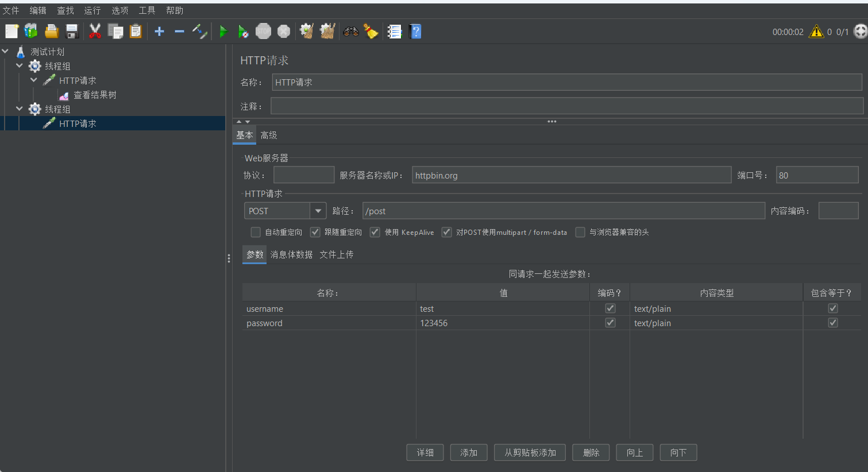Open the 查找 menu
The width and height of the screenshot is (868, 472).
[65, 10]
